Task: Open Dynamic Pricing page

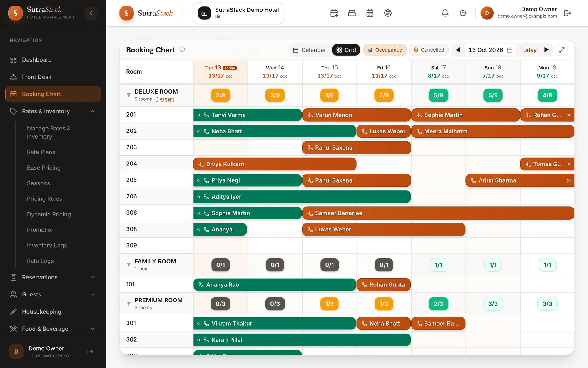Action: [x=49, y=214]
